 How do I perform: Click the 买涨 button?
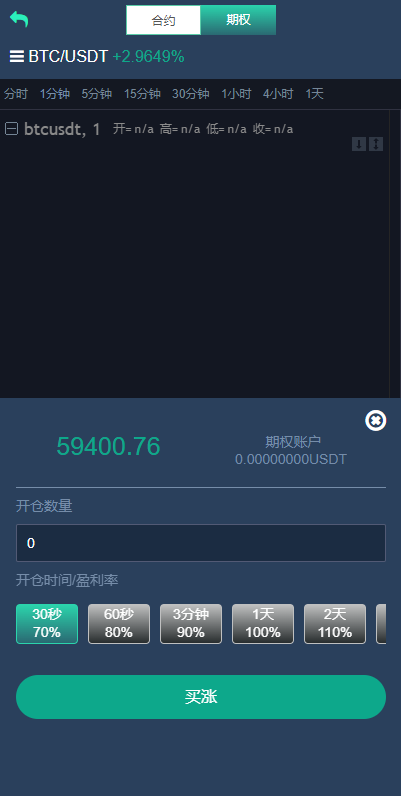[x=201, y=697]
